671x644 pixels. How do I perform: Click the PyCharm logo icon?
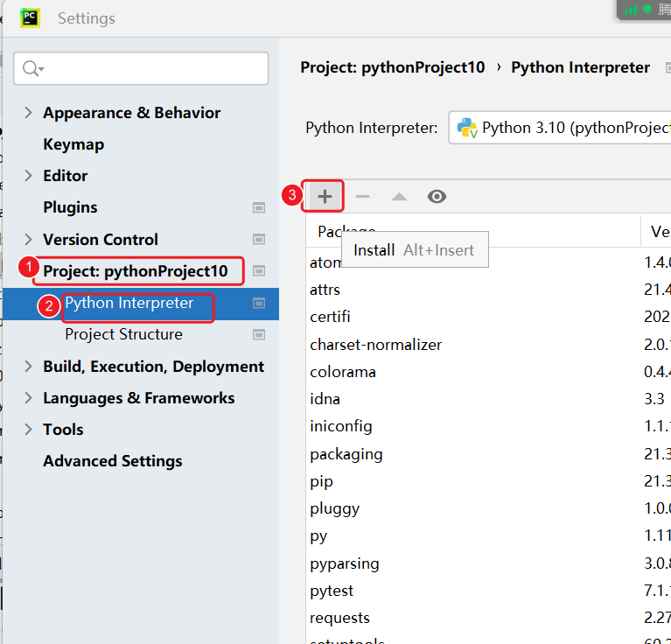30,18
